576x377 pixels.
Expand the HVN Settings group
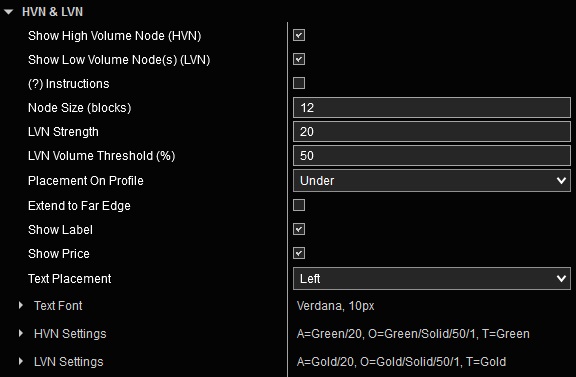pos(21,333)
